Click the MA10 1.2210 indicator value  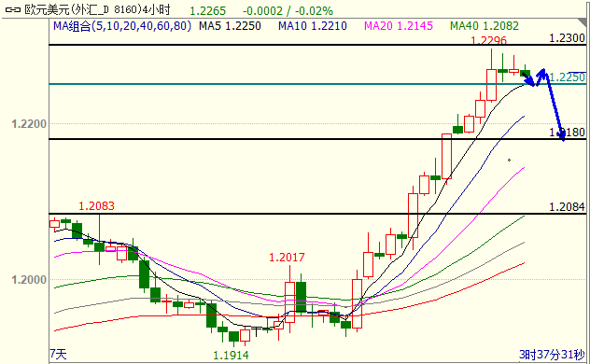coord(313,26)
